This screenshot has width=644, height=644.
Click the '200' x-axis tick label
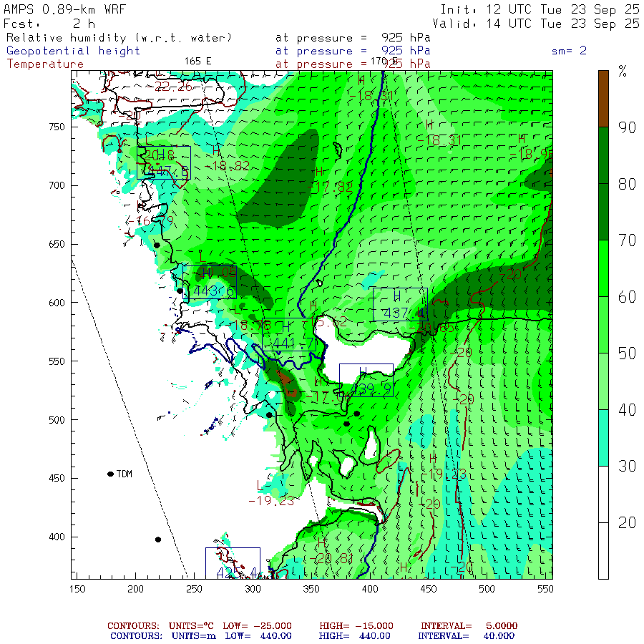point(135,589)
